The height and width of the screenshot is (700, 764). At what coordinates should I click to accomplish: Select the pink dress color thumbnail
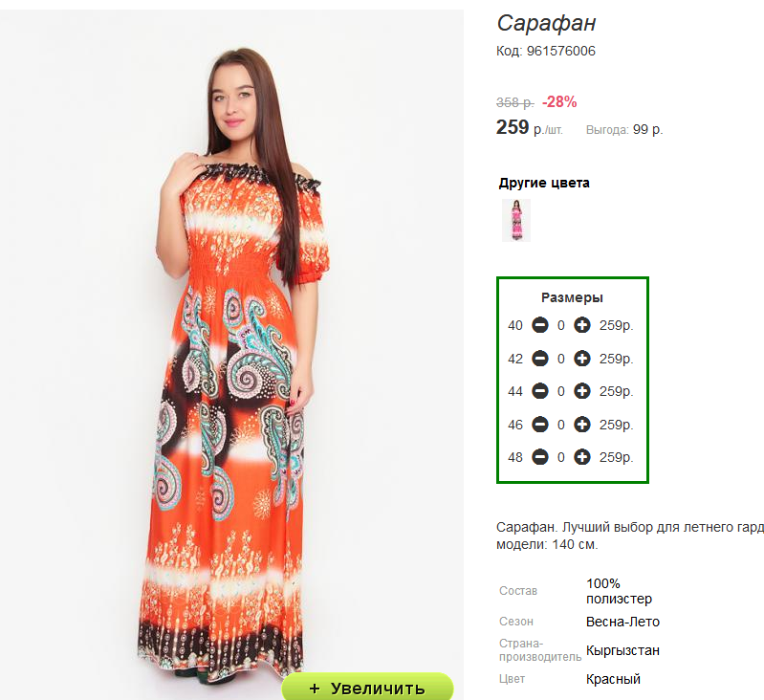click(516, 220)
